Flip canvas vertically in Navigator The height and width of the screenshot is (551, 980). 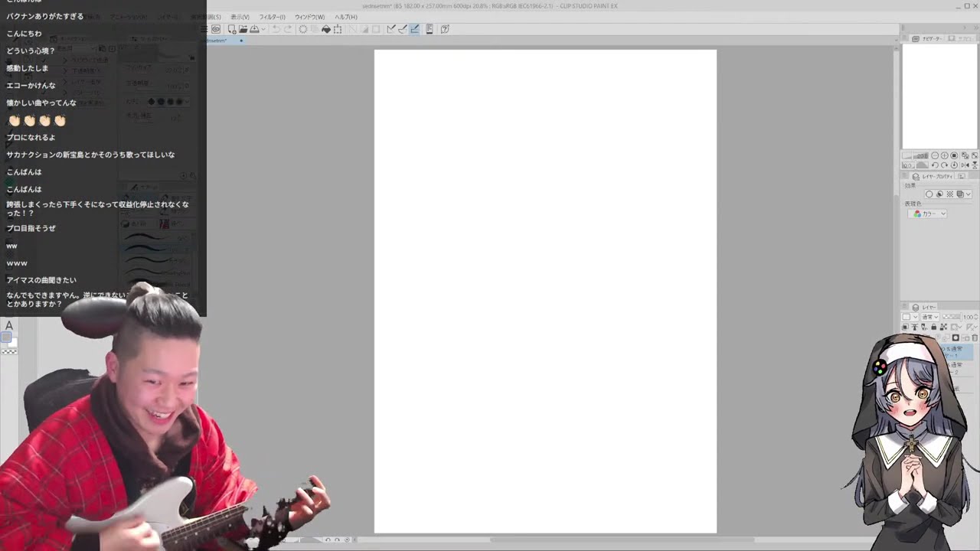pos(975,165)
